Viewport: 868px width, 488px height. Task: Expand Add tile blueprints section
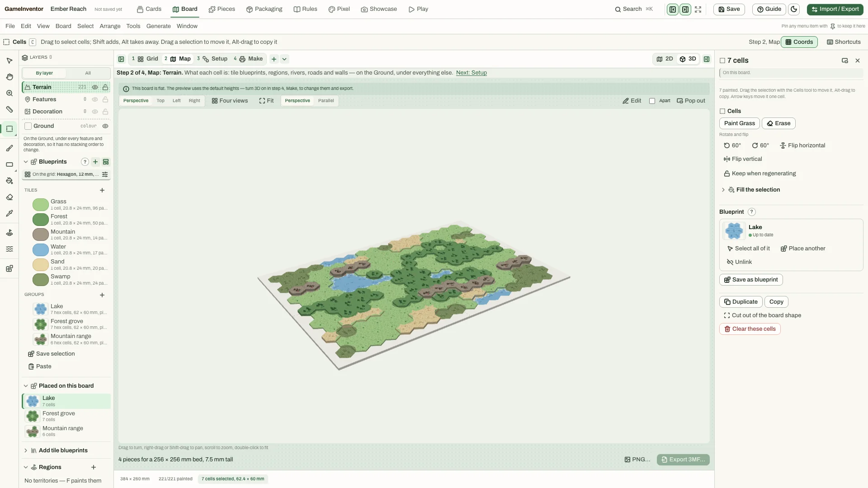coord(26,450)
